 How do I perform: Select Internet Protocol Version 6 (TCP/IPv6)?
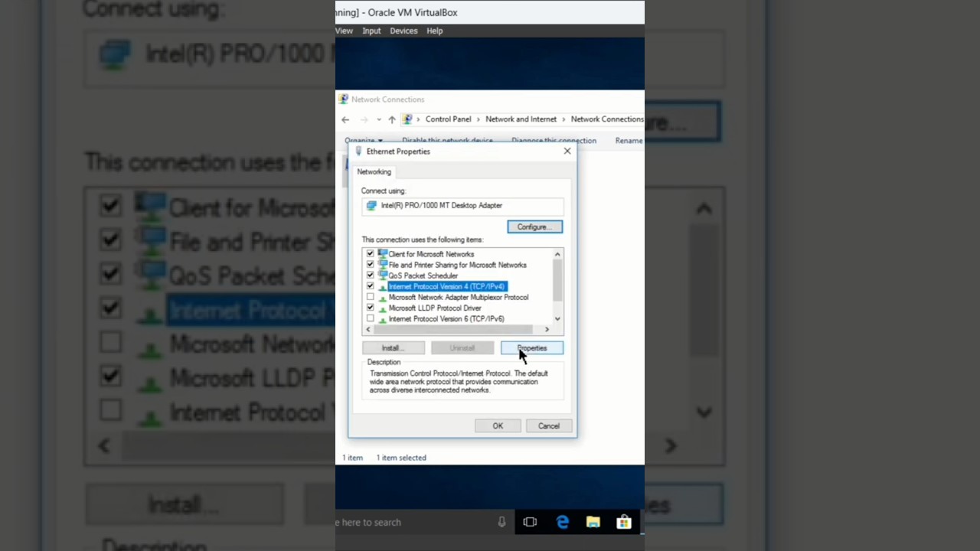click(446, 318)
